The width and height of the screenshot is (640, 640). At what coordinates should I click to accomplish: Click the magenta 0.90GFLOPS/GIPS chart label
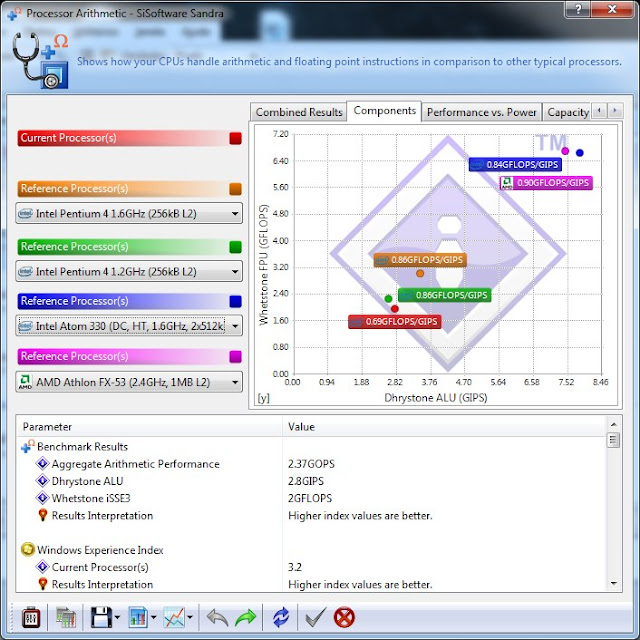coord(546,183)
